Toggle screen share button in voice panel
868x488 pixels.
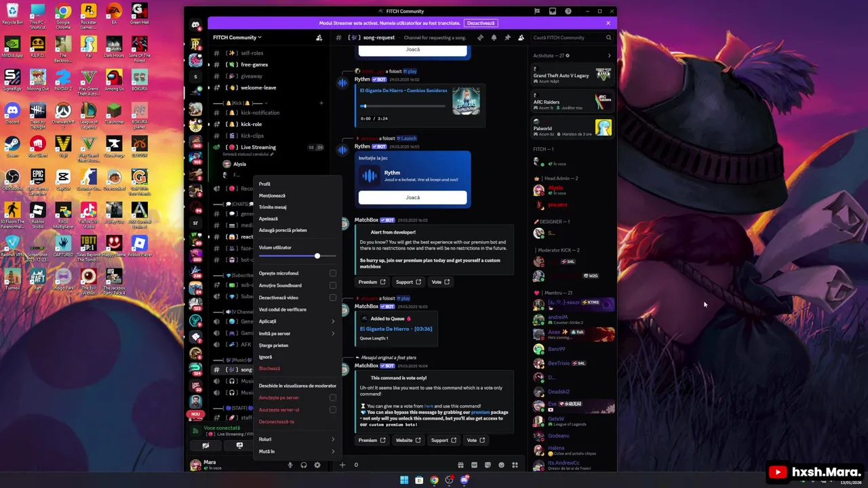click(x=239, y=446)
